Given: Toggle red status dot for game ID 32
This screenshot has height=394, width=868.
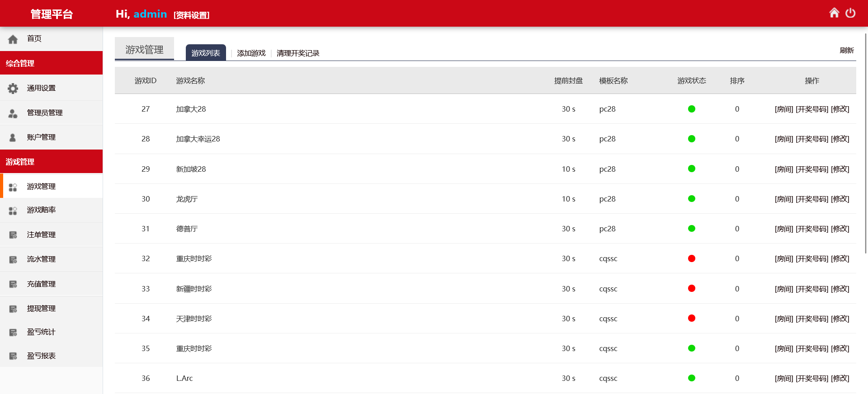Looking at the screenshot, I should tap(691, 258).
